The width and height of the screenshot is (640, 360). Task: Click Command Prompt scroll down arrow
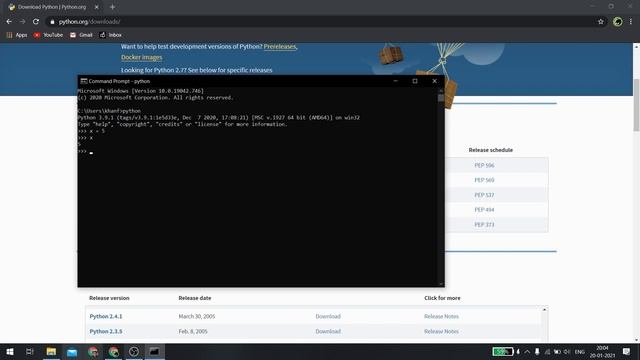point(441,284)
